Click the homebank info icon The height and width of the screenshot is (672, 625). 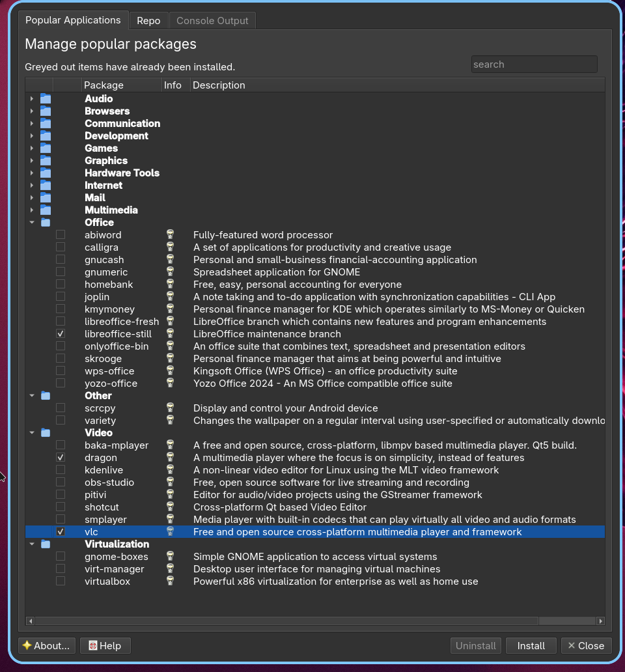click(x=170, y=284)
